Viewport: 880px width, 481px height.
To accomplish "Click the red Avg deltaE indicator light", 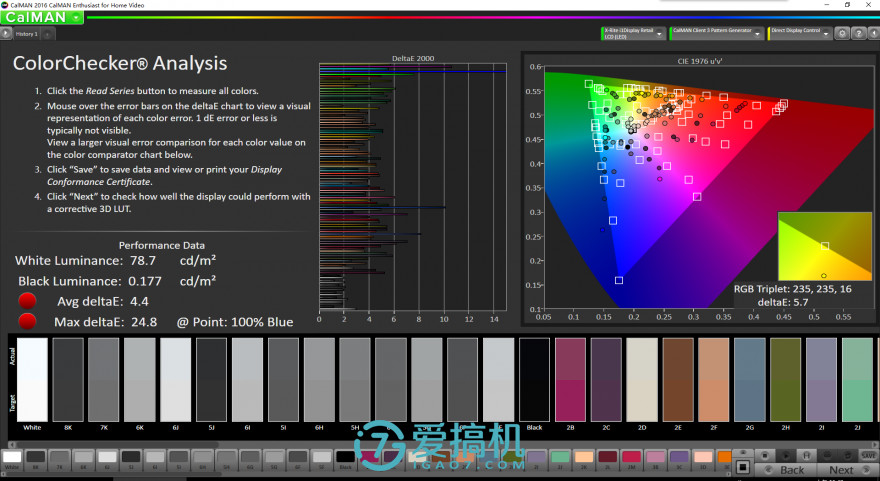I will pos(27,301).
